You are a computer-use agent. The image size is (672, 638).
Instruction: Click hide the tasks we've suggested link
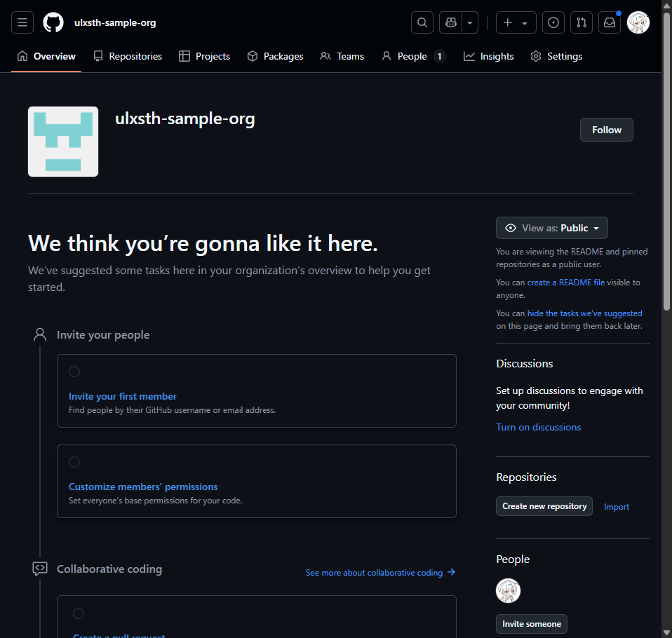click(584, 313)
